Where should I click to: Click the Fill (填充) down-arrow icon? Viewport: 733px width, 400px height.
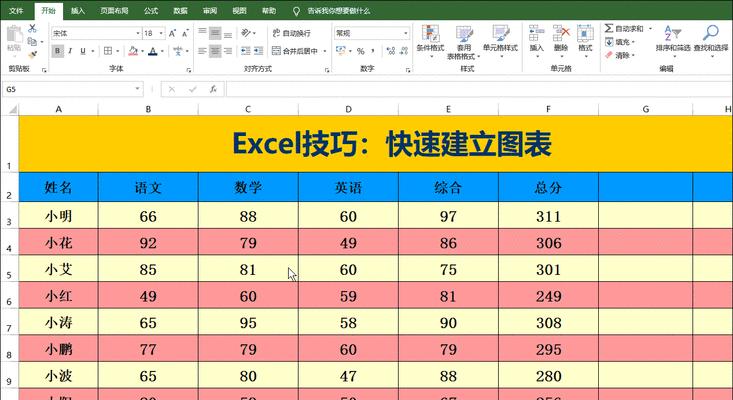(609, 42)
